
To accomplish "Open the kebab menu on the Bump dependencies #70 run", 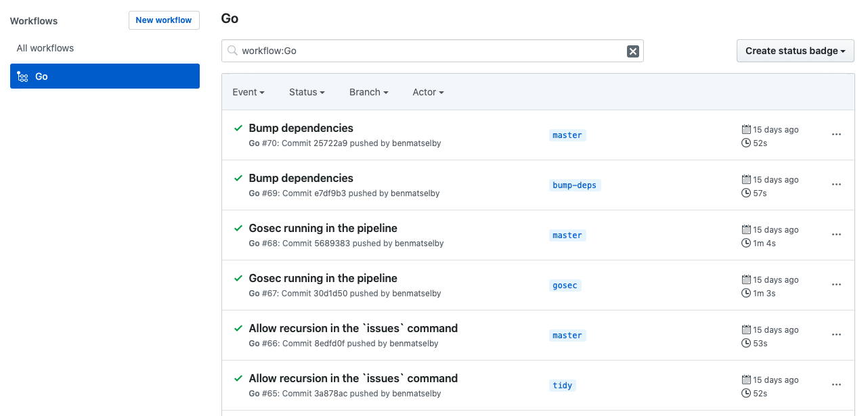I will point(836,135).
